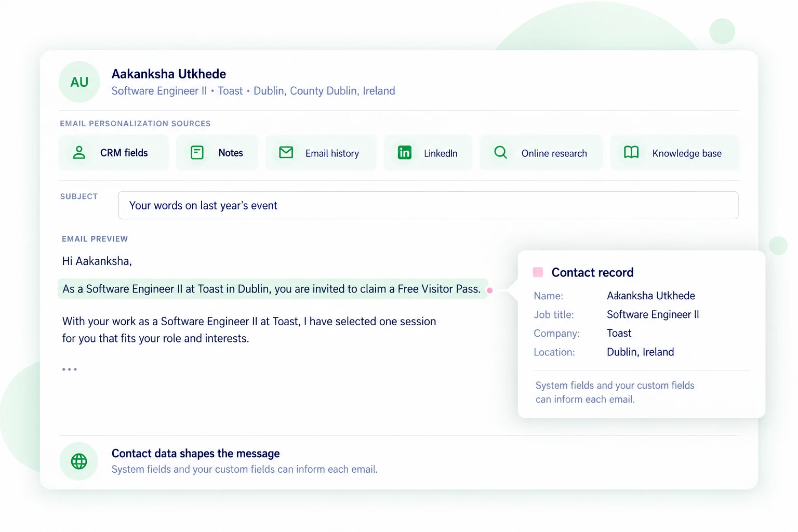798x532 pixels.
Task: Click the pink dot after highlighted sentence
Action: (x=489, y=290)
